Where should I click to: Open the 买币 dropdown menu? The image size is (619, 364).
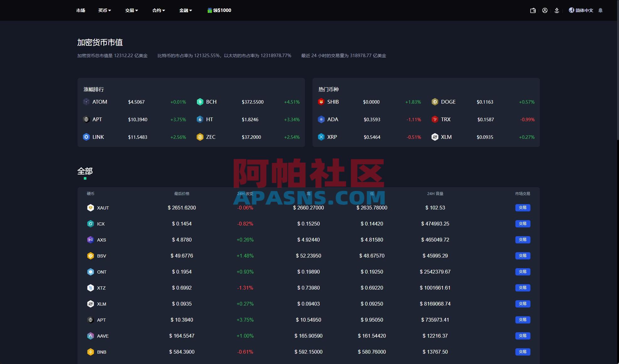coord(104,10)
